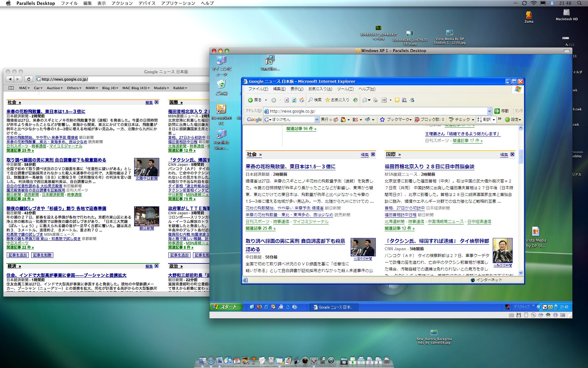Close 社会 section in Safari news page

tap(156, 102)
